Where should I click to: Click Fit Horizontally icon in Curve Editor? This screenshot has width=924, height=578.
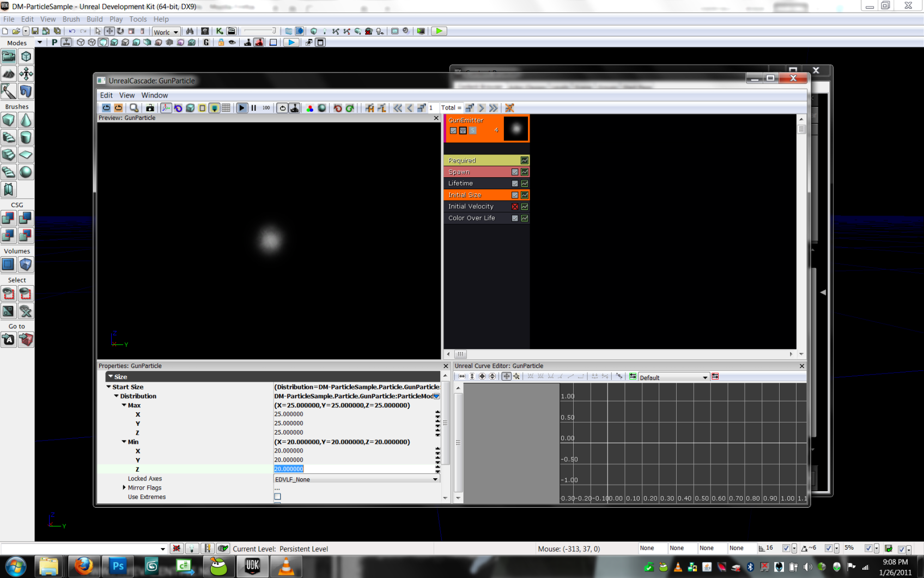coord(462,376)
